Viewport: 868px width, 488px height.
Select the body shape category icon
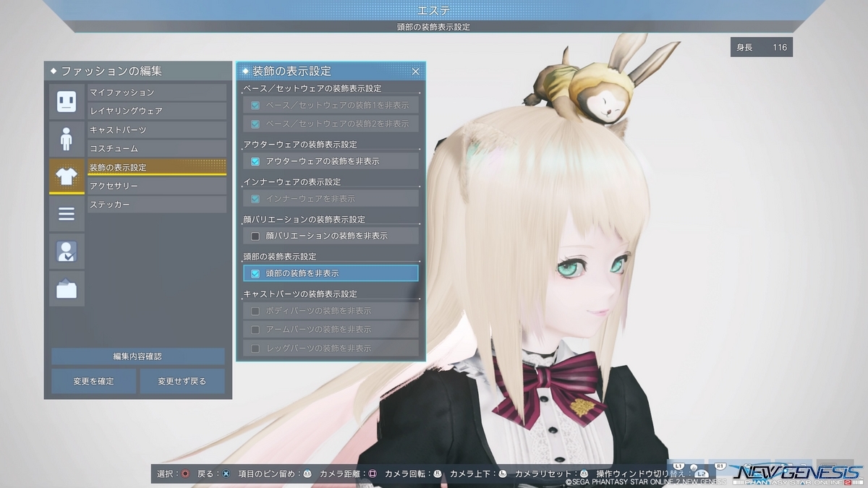[x=67, y=139]
